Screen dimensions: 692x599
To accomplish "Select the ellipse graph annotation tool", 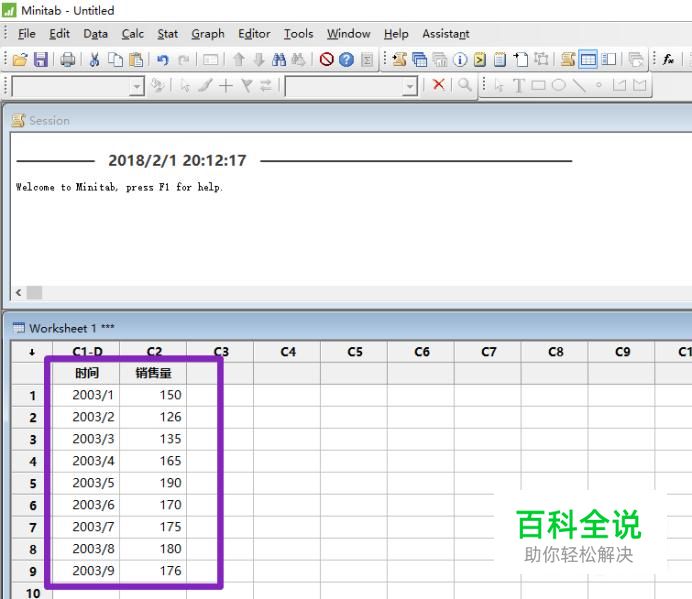I will pyautogui.click(x=559, y=85).
